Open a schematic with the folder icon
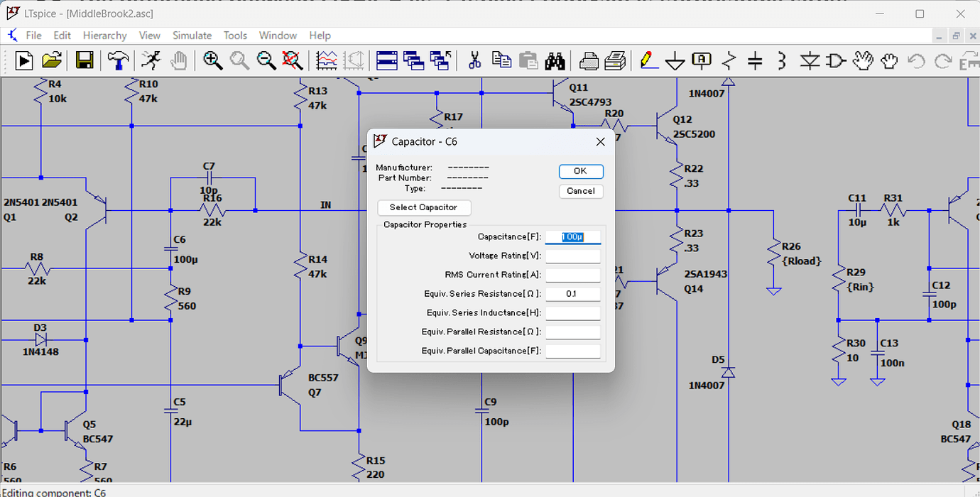This screenshot has height=497, width=980. (52, 60)
